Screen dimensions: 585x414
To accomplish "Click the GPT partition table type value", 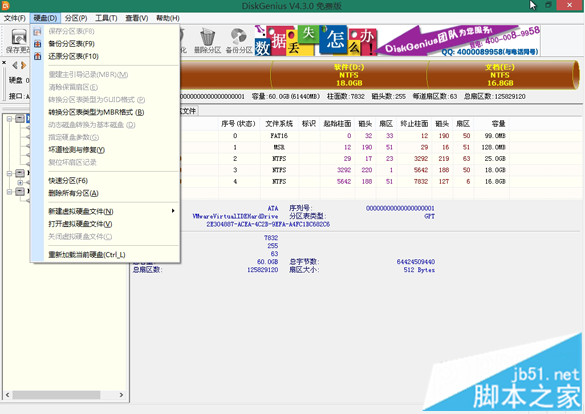I will (x=429, y=216).
